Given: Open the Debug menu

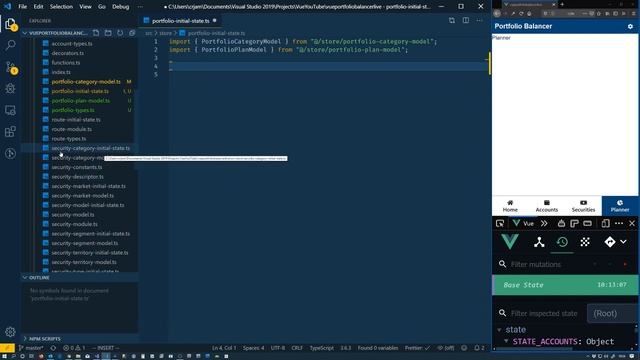Looking at the screenshot, I should (x=120, y=7).
